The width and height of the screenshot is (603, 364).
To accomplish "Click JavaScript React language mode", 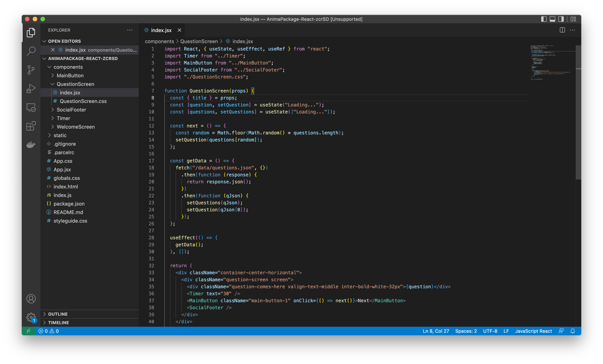I will click(x=533, y=331).
